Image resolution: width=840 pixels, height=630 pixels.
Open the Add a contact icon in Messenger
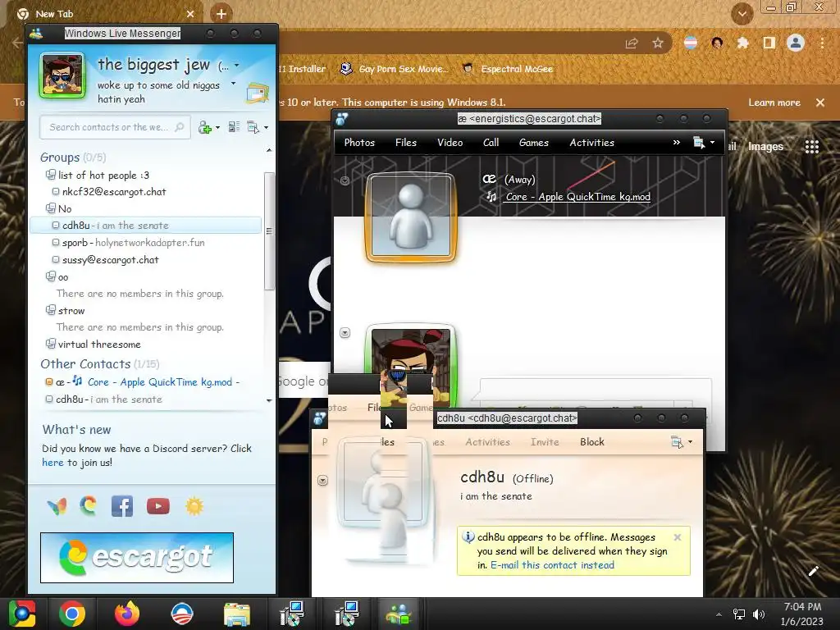coord(204,127)
